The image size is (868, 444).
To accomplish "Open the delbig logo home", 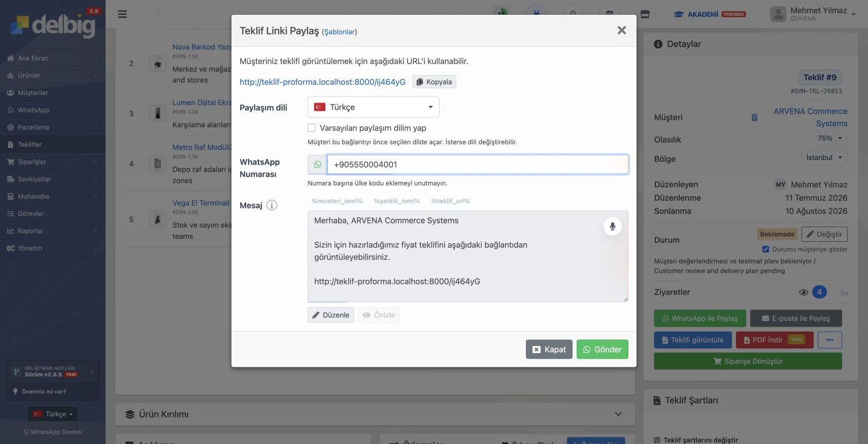I will pyautogui.click(x=53, y=25).
